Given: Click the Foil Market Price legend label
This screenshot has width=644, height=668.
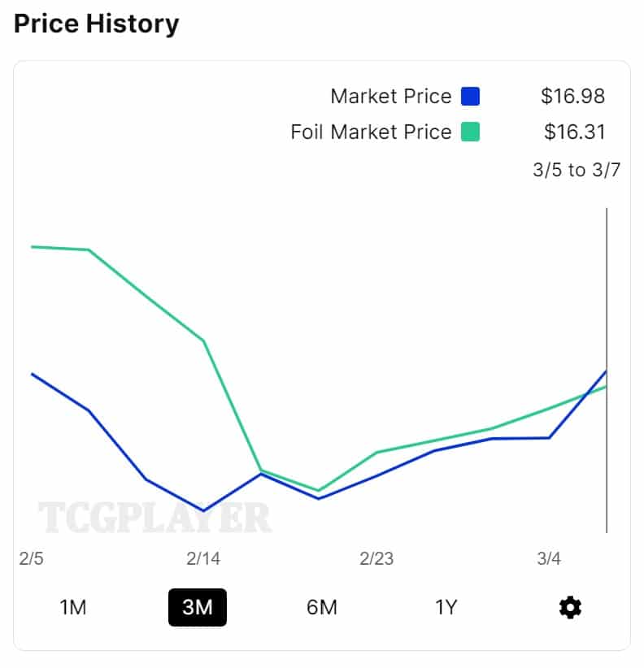Looking at the screenshot, I should [x=371, y=132].
